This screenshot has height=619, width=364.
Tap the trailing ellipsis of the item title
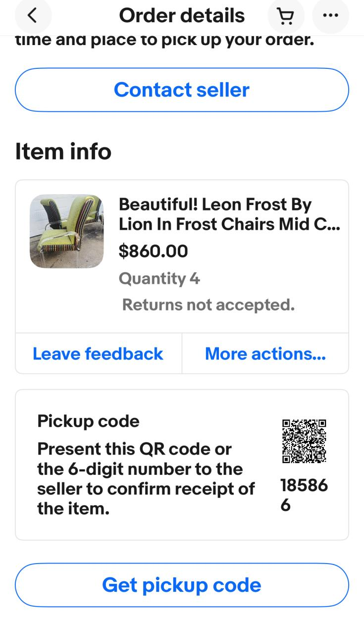[x=337, y=225]
